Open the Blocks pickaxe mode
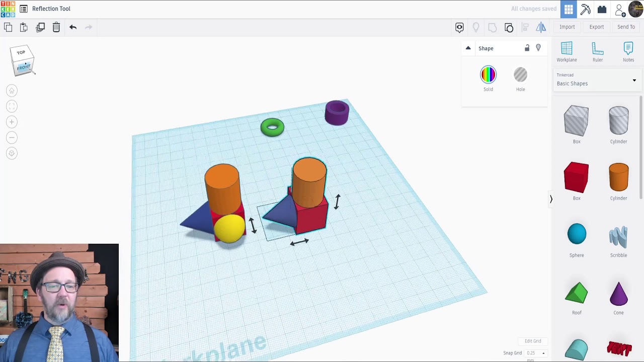This screenshot has height=362, width=644. coord(585,9)
